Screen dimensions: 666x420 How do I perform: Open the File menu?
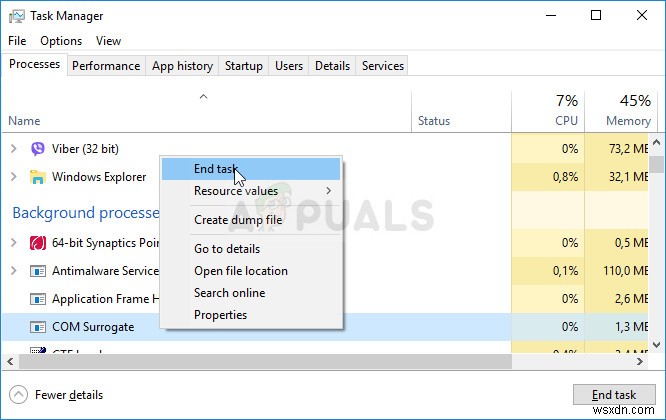tap(17, 41)
